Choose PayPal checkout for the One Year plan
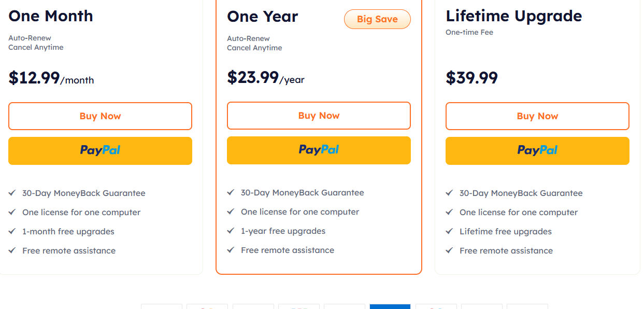The height and width of the screenshot is (309, 644). pos(319,150)
